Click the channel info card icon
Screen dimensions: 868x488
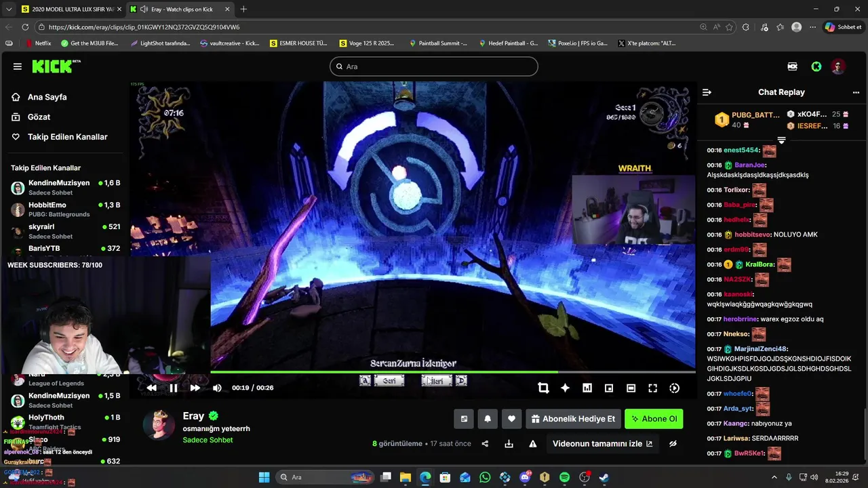point(464,419)
